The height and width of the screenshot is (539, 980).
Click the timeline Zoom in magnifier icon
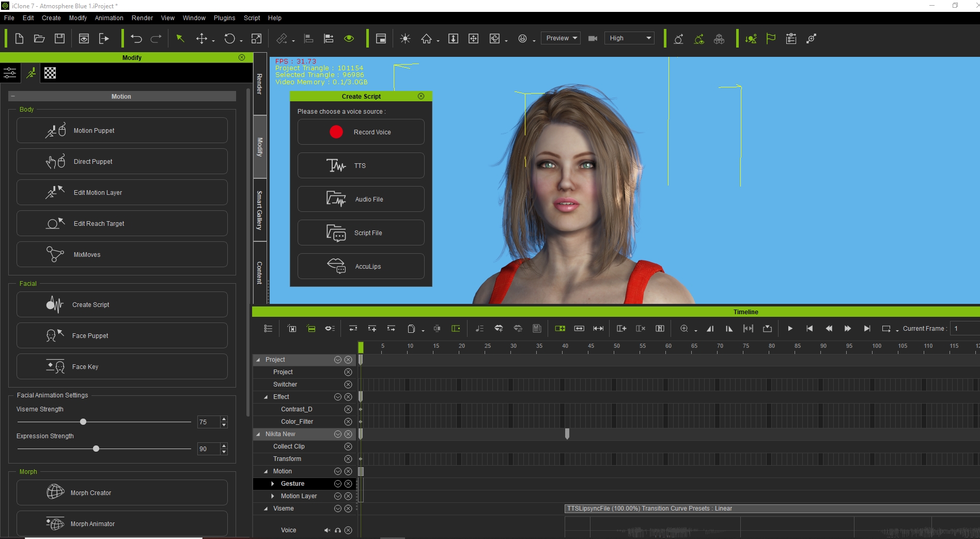pos(684,329)
